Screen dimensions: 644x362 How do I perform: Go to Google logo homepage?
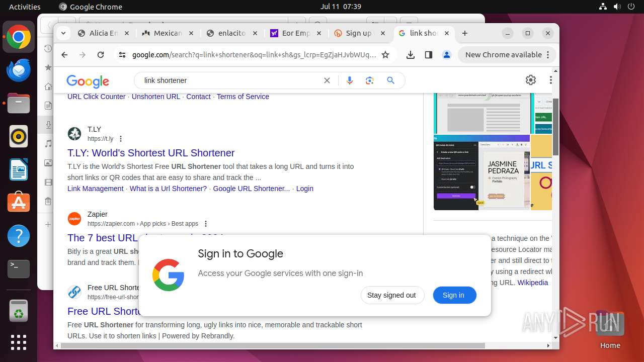click(x=88, y=81)
